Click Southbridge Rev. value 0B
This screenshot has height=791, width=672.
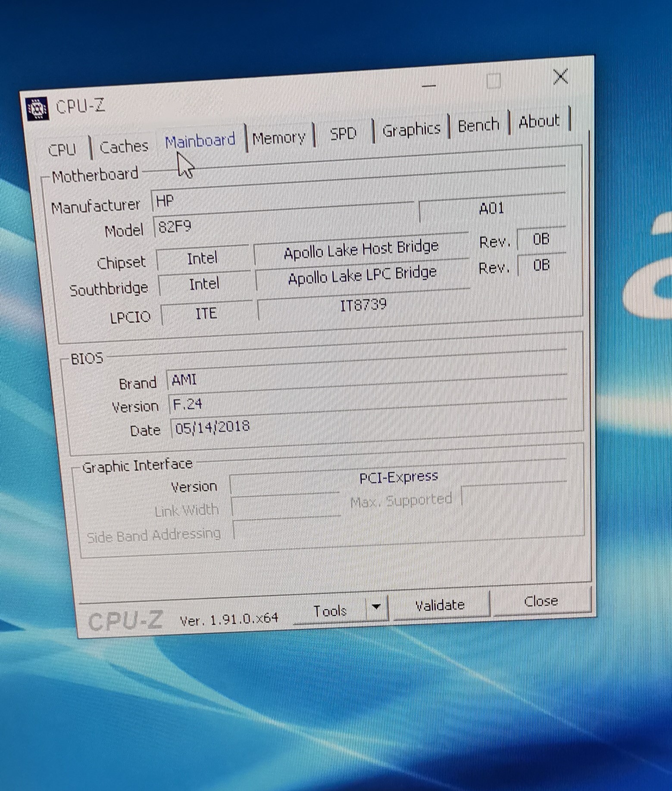pyautogui.click(x=541, y=265)
